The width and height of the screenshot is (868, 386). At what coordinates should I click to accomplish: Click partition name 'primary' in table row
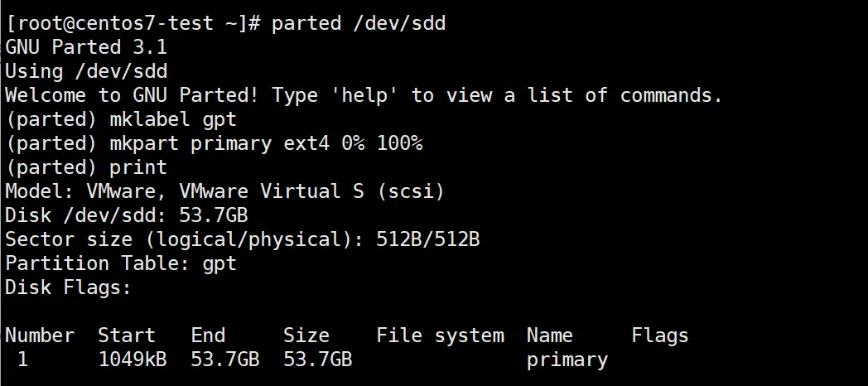[567, 360]
